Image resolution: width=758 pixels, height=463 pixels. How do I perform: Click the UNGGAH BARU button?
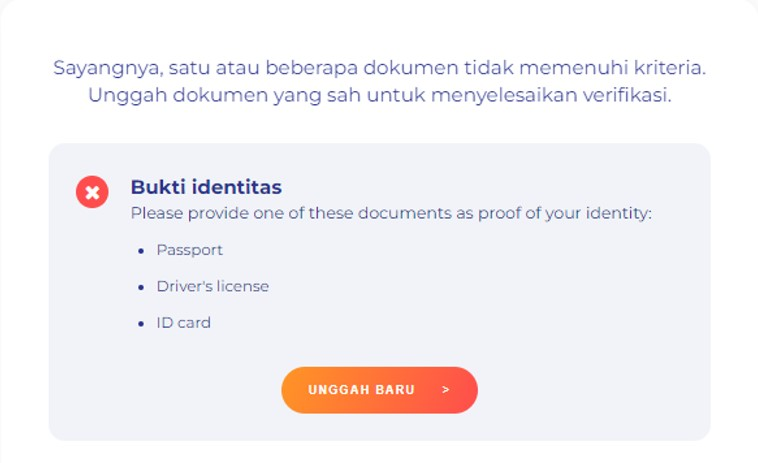coord(379,390)
